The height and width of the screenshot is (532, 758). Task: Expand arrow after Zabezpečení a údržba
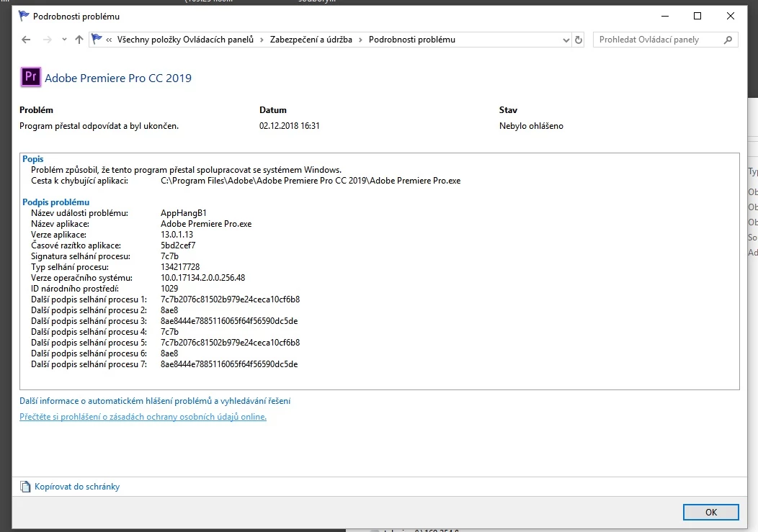[x=360, y=40]
